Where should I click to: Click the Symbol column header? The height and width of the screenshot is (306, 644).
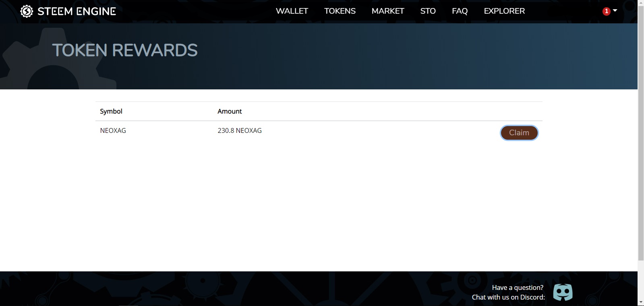click(111, 112)
